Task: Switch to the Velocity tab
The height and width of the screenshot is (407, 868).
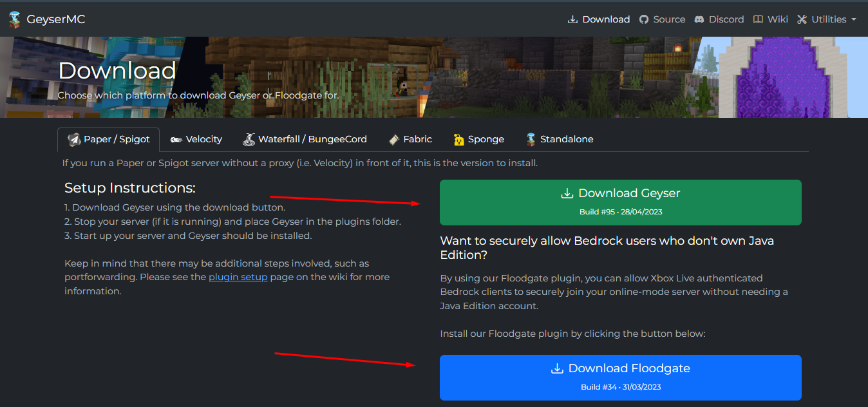Action: pos(203,139)
